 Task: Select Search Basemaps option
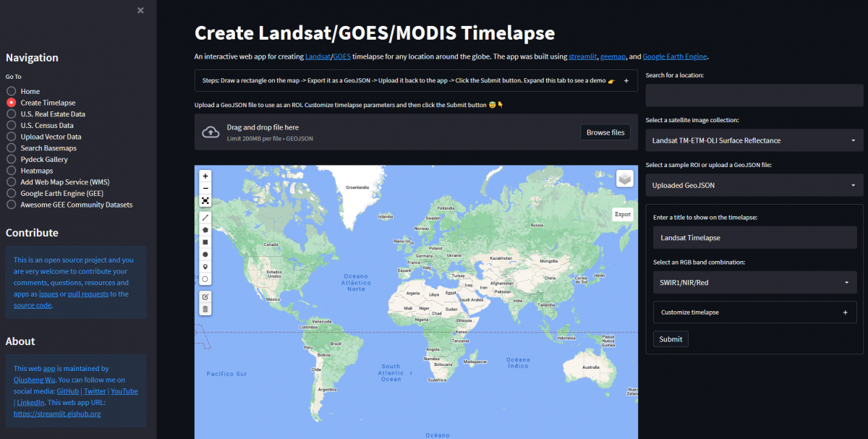[x=41, y=148]
